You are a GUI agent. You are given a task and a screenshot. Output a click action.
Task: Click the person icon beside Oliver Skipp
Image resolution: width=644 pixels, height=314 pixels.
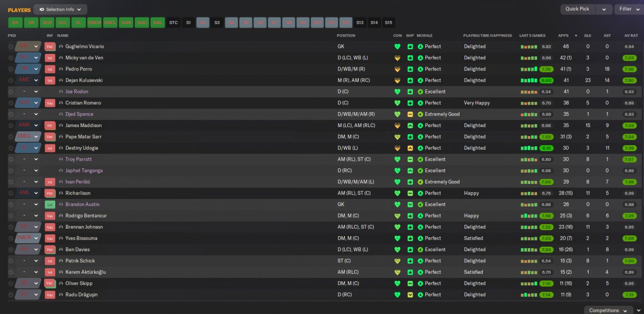(x=61, y=283)
